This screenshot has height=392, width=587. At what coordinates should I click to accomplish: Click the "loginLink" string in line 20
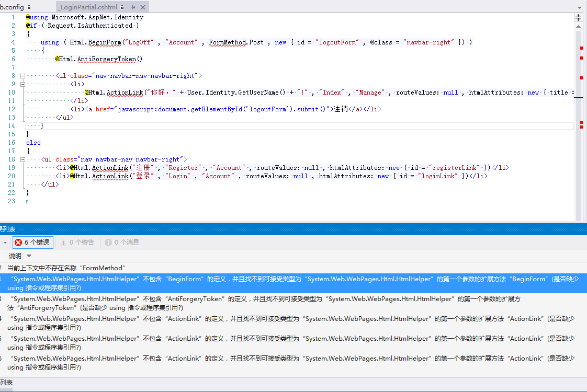(437, 176)
